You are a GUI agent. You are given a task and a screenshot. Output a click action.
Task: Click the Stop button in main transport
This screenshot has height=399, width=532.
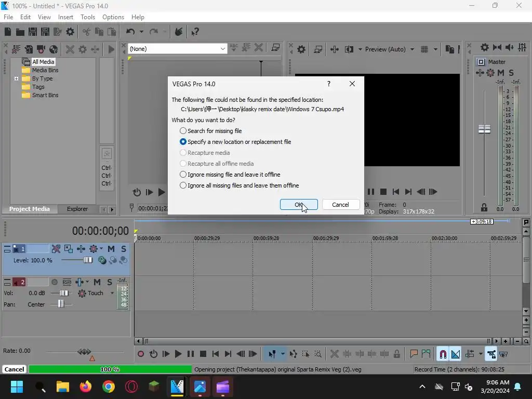point(203,354)
